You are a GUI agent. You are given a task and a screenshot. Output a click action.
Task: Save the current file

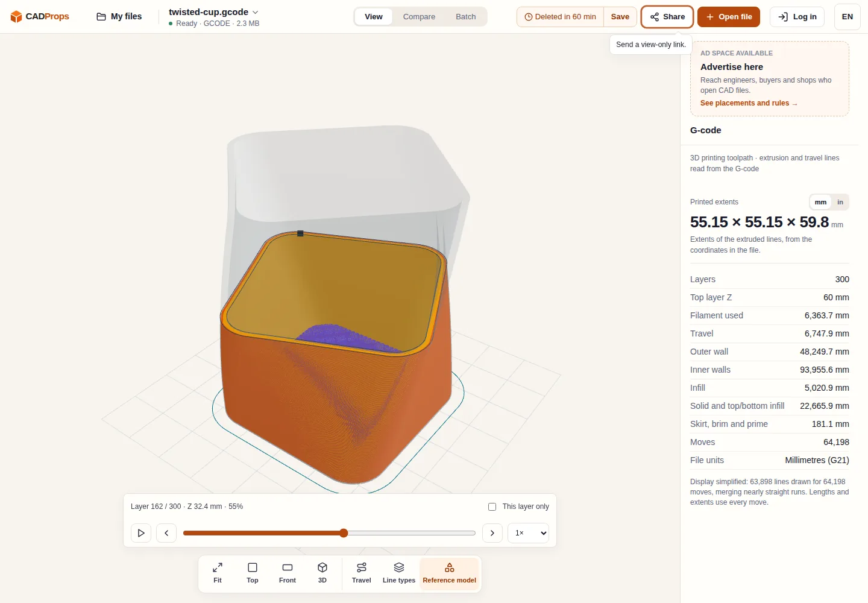[x=620, y=17]
